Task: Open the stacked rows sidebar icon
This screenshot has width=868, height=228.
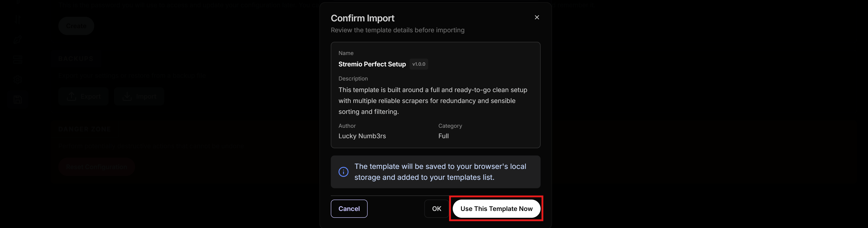Action: coord(18,60)
